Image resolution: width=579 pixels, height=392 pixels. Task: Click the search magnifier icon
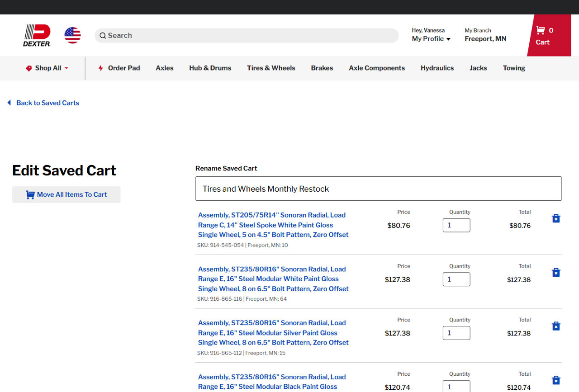point(103,36)
